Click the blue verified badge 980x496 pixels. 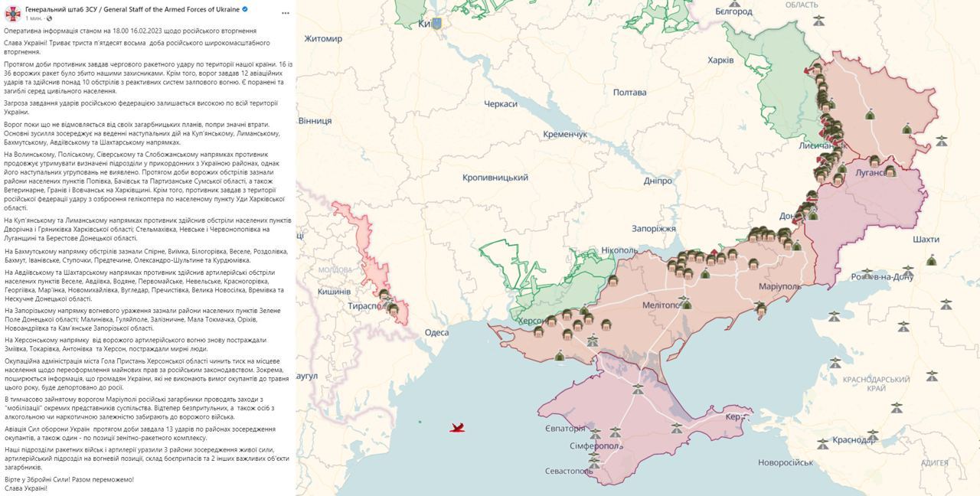(245, 9)
